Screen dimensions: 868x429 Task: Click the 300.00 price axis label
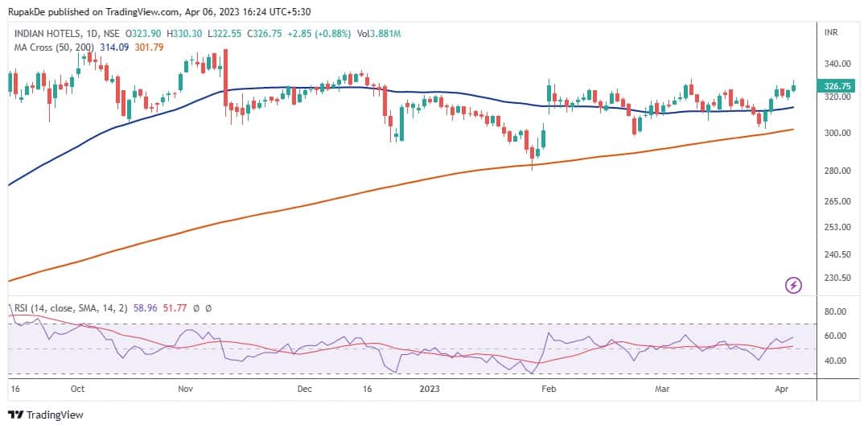tap(836, 134)
